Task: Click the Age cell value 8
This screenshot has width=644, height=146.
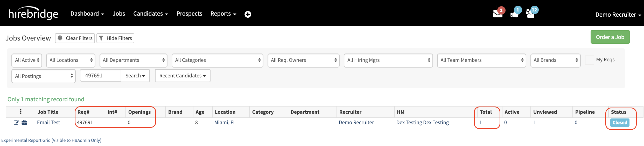Action: coord(197,122)
